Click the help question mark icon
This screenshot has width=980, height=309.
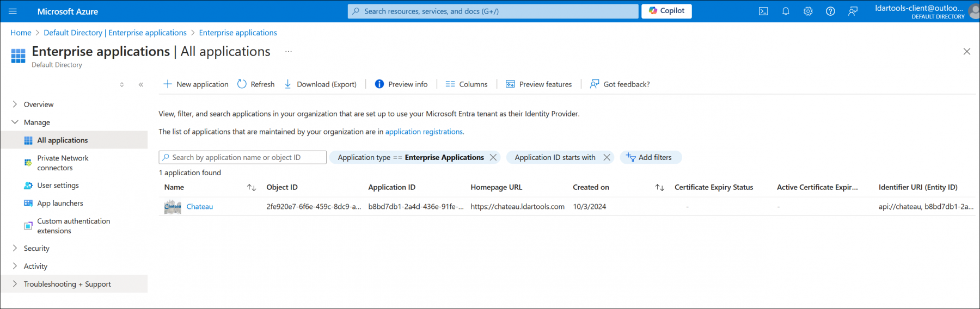[830, 11]
